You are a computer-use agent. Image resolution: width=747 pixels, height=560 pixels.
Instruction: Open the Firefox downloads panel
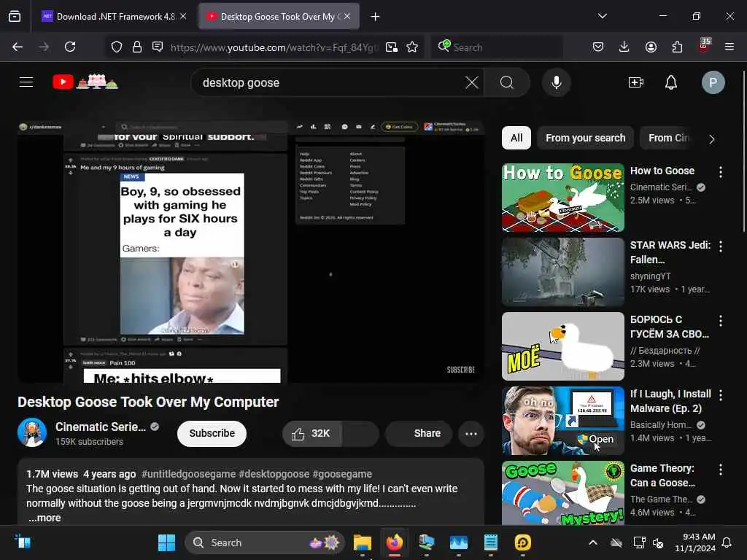click(x=624, y=47)
